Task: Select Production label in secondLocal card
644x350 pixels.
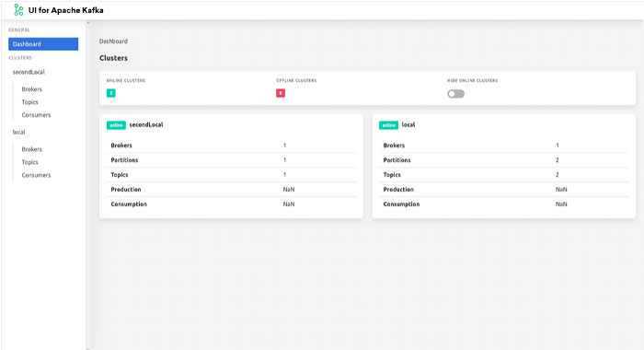Action: (x=126, y=190)
